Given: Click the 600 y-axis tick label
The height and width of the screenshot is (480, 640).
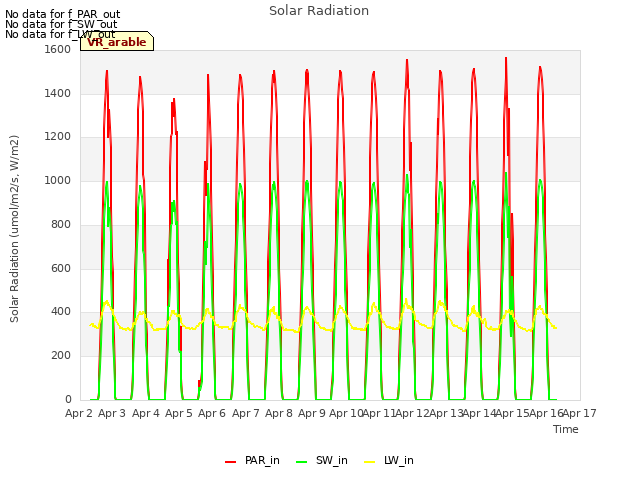Looking at the screenshot, I should 61,268.
